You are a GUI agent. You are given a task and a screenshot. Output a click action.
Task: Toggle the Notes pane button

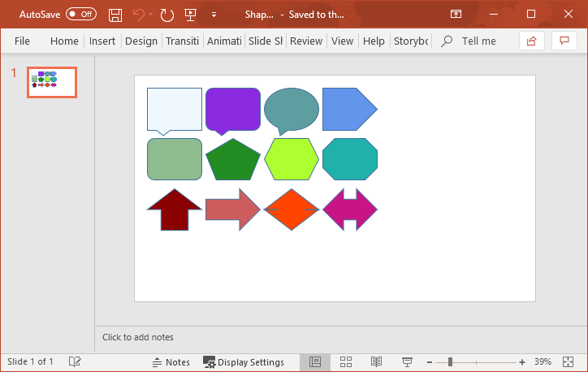(x=171, y=362)
